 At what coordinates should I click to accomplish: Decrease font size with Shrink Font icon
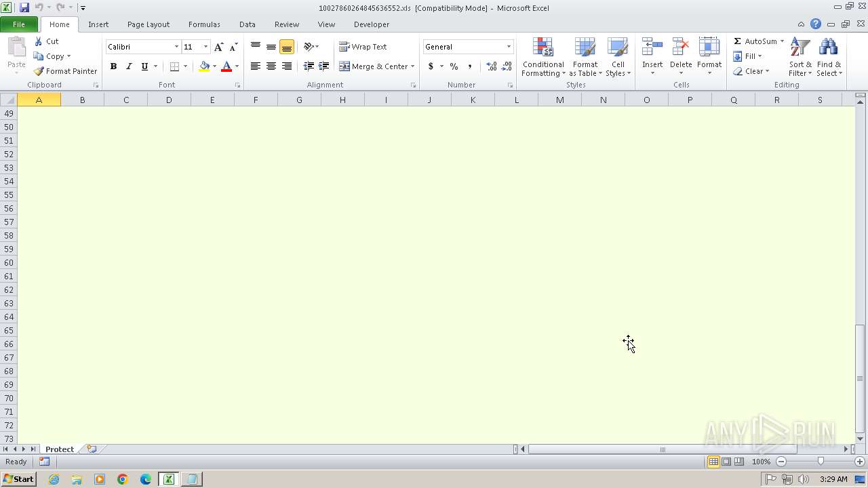(233, 47)
